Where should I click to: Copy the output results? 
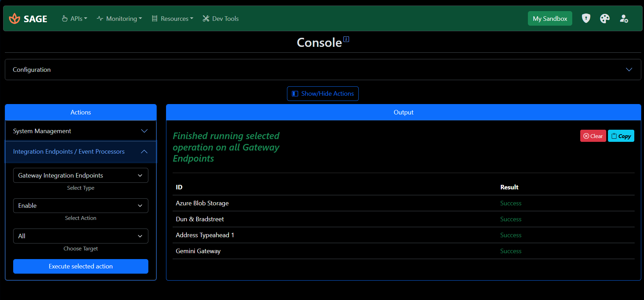[621, 136]
